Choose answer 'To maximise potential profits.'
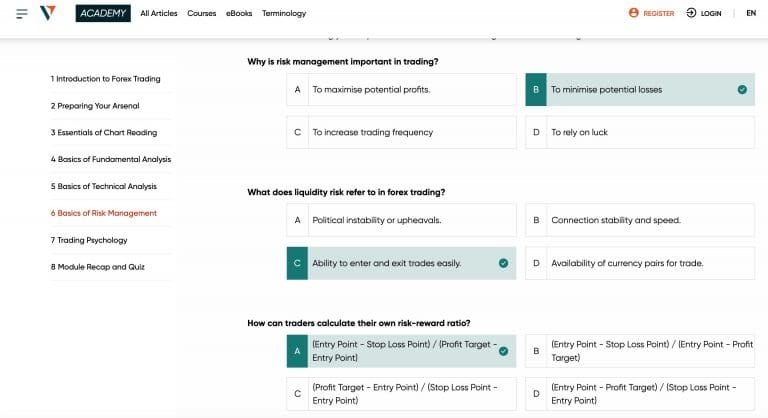The image size is (768, 418). click(x=401, y=90)
